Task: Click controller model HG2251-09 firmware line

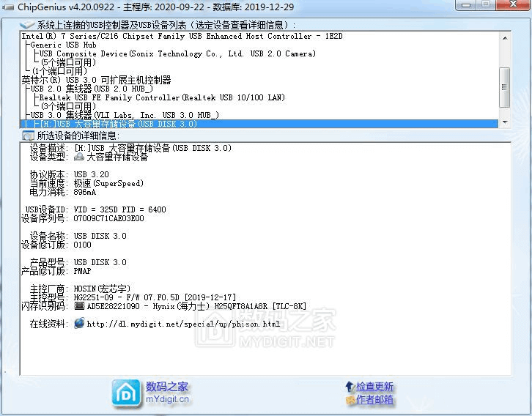Action: click(155, 297)
